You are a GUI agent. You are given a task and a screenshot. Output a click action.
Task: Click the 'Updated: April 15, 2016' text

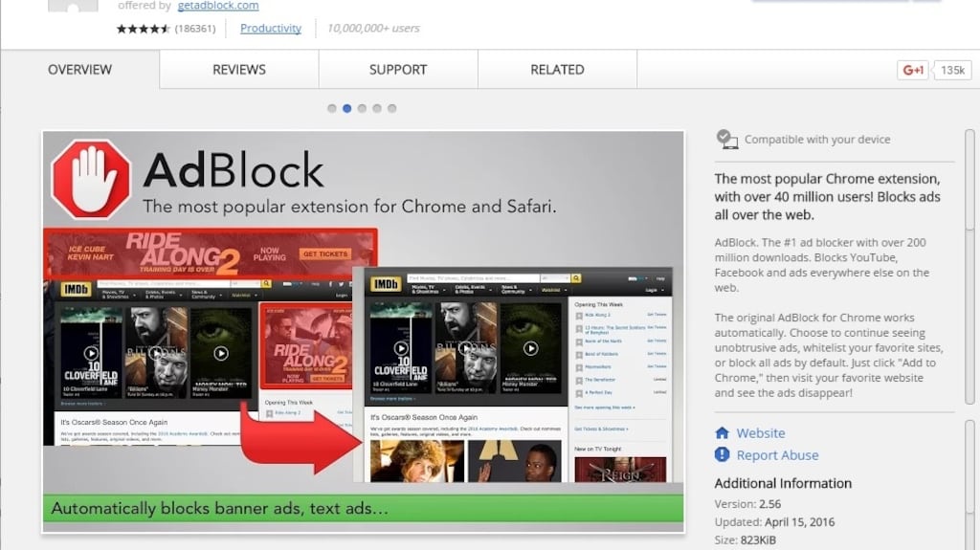[x=774, y=522]
